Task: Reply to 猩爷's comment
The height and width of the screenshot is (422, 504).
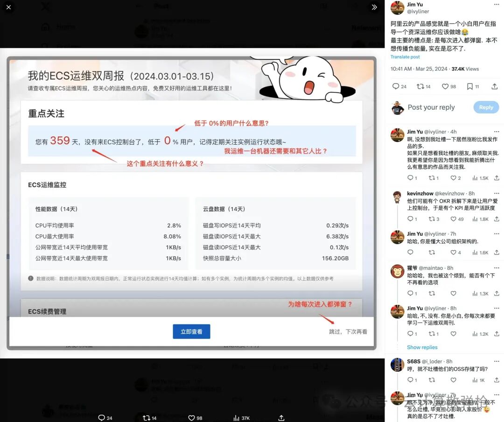Action: tap(412, 293)
